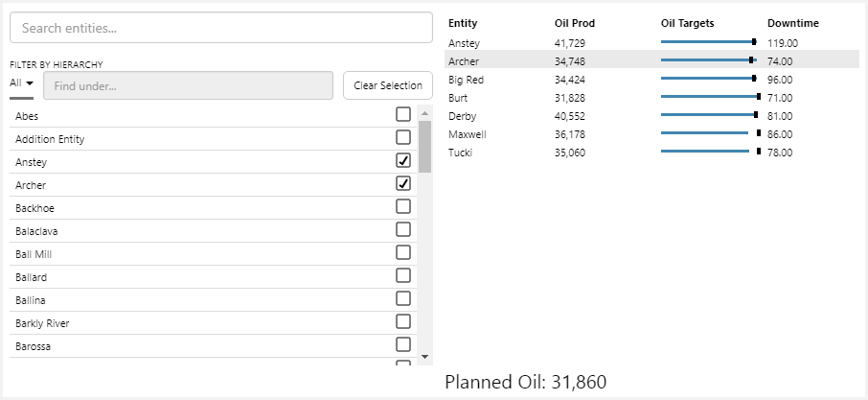
Task: Select the Barossa checkbox
Action: (403, 344)
